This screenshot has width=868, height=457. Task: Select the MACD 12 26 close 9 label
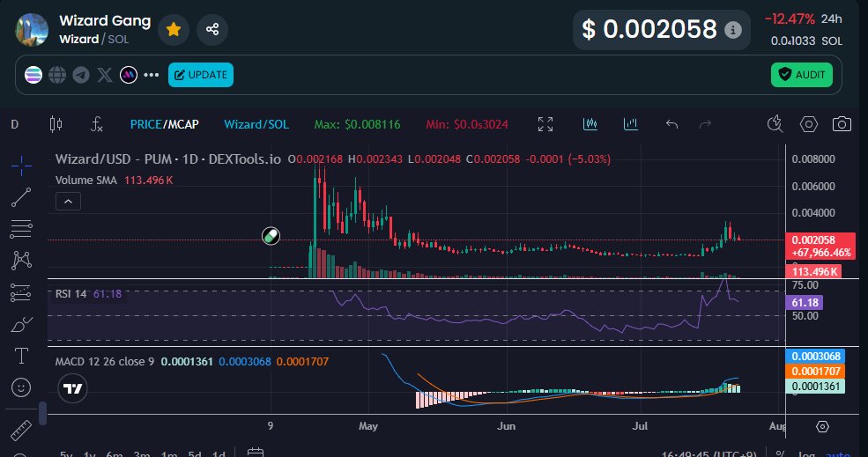(x=105, y=362)
